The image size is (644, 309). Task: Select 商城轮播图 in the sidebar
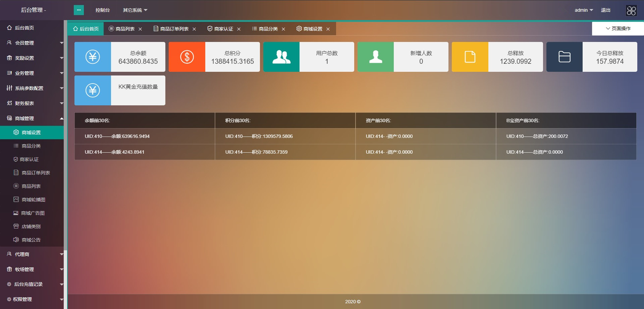33,200
